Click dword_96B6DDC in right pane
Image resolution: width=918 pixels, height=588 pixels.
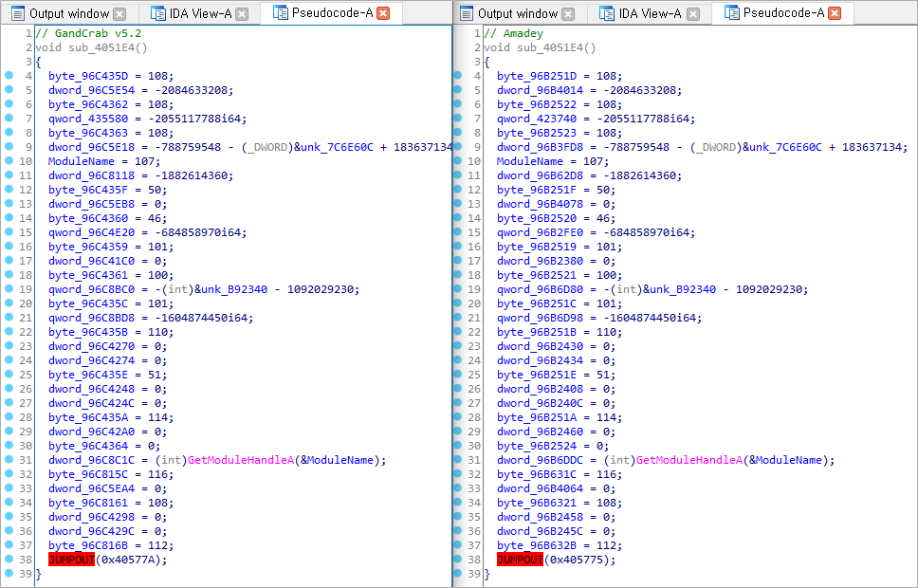click(540, 460)
